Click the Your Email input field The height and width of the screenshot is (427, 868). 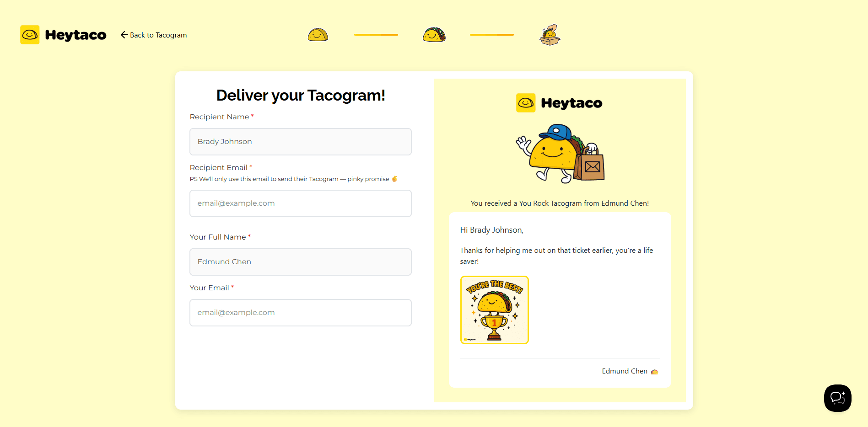click(x=301, y=313)
